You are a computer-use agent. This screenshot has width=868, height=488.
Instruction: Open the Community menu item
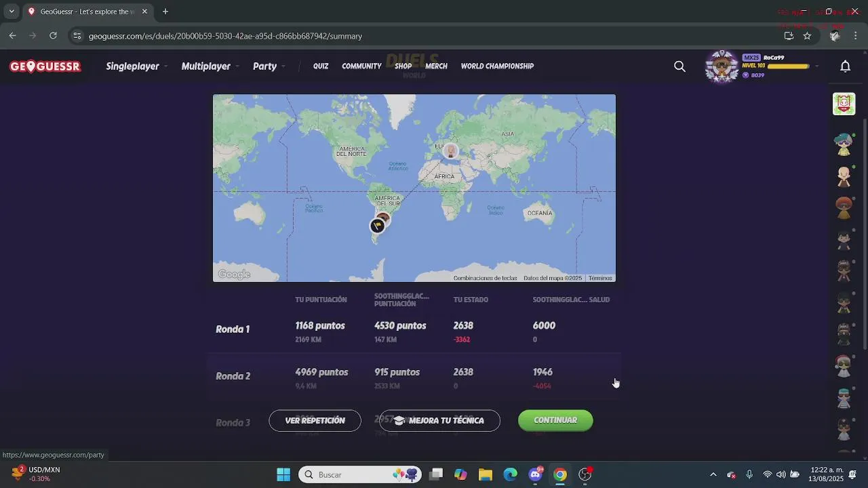[x=361, y=66]
